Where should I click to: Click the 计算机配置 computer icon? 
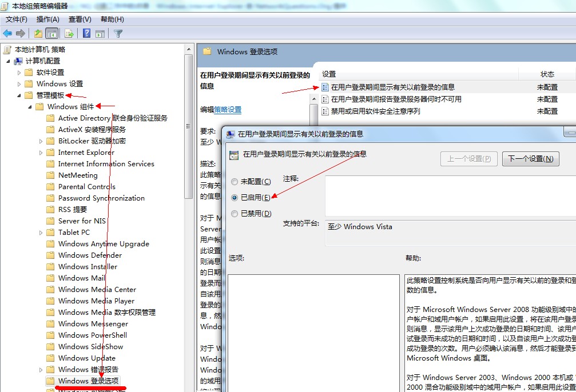[18, 61]
